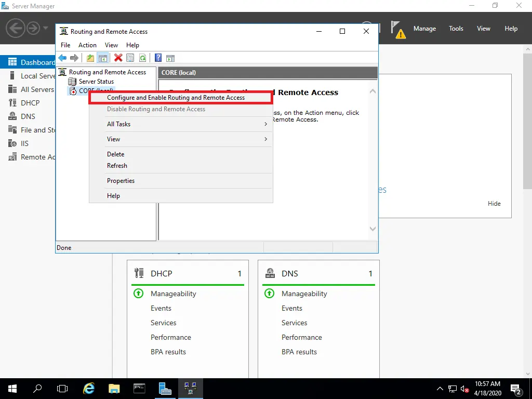The image size is (532, 399).
Task: Click the gray Forward arrow in RRAS toolbar
Action: [74, 58]
